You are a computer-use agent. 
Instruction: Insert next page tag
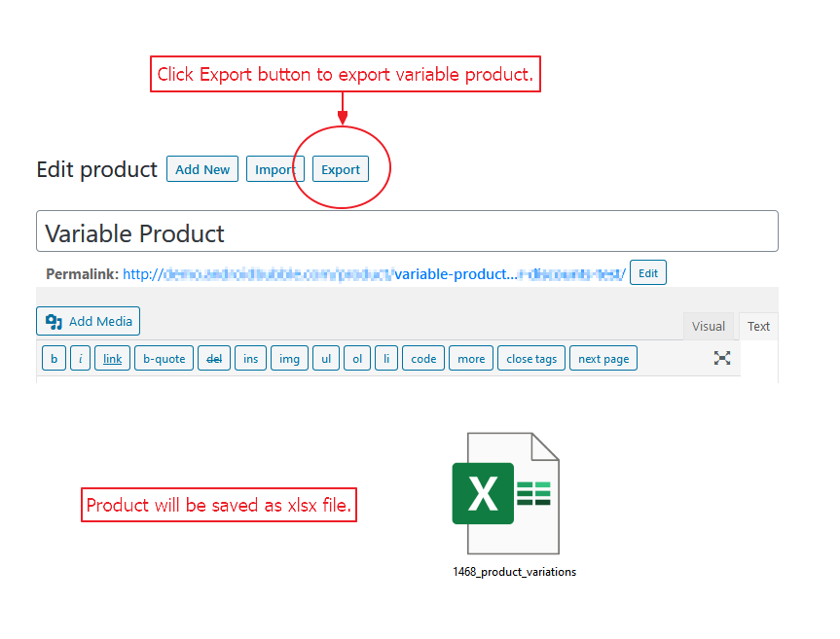click(603, 359)
